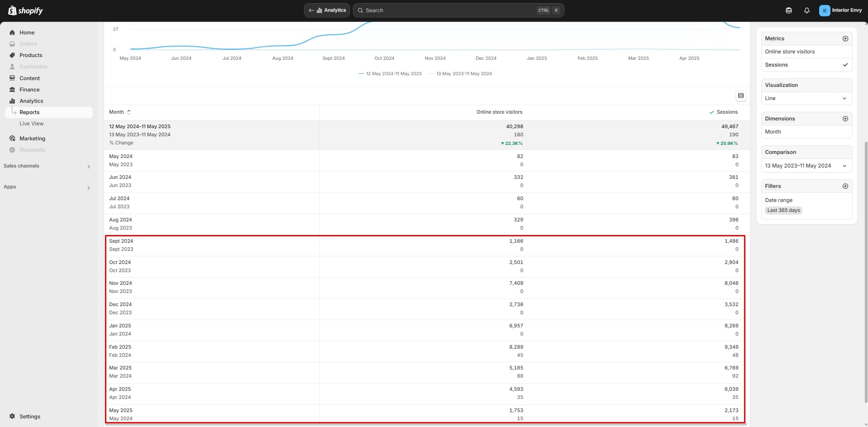The width and height of the screenshot is (868, 427).
Task: Open the notifications bell
Action: [x=806, y=10]
